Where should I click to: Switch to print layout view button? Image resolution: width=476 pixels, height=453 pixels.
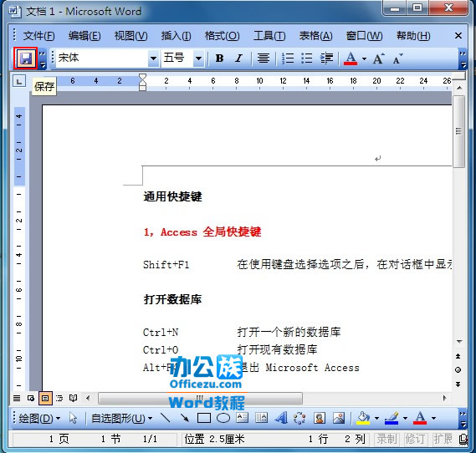point(45,398)
